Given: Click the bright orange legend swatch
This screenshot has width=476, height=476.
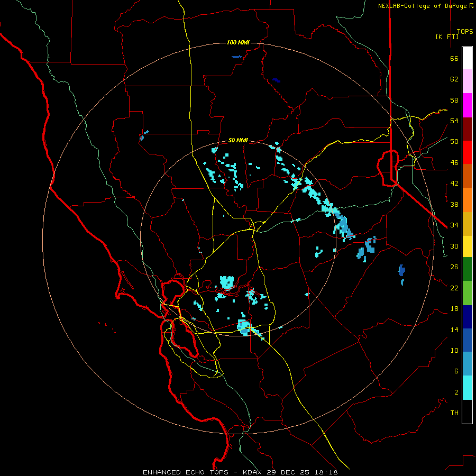Looking at the screenshot, I should pos(467,200).
